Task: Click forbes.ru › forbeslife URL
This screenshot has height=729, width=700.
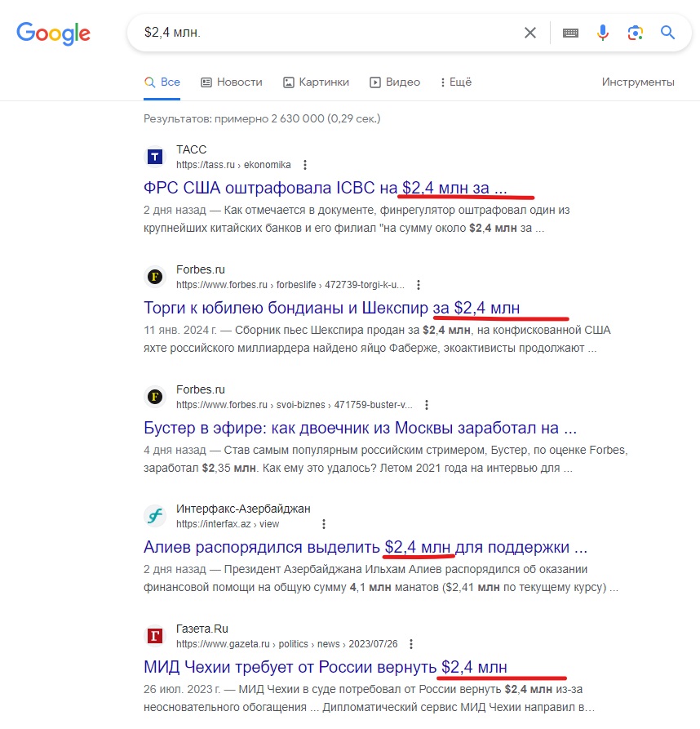Action: coord(290,285)
